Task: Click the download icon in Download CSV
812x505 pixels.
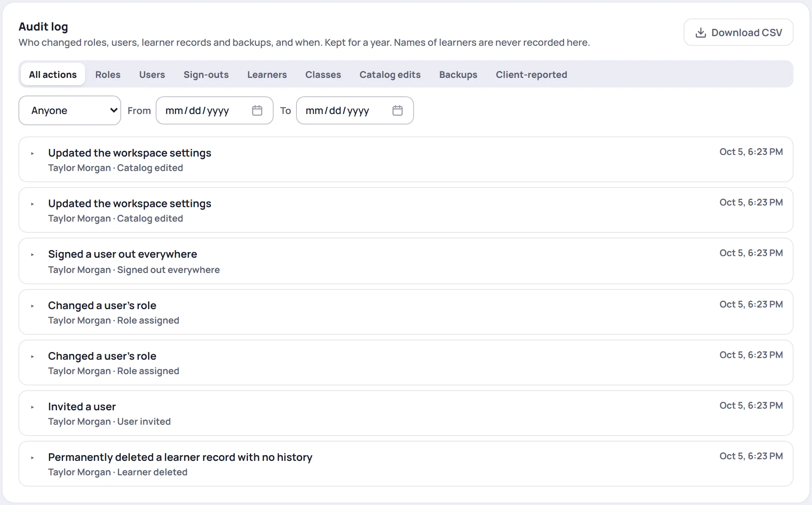Action: tap(700, 33)
